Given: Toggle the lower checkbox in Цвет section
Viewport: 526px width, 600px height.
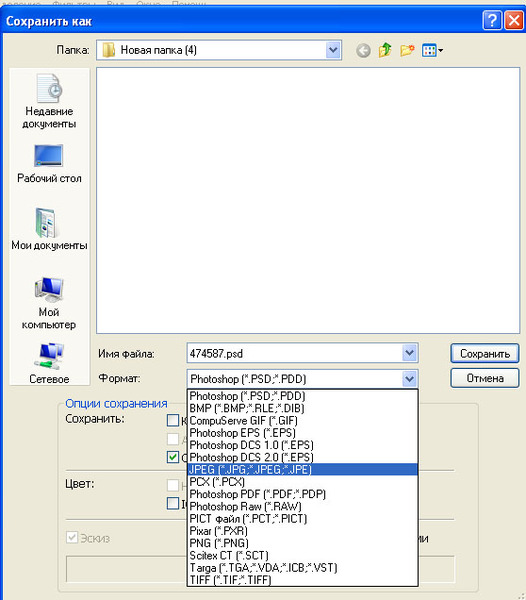Looking at the screenshot, I should click(x=173, y=503).
